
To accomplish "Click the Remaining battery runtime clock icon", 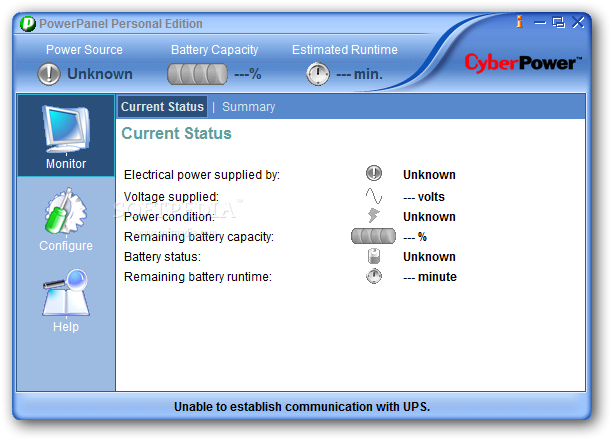I will point(374,276).
